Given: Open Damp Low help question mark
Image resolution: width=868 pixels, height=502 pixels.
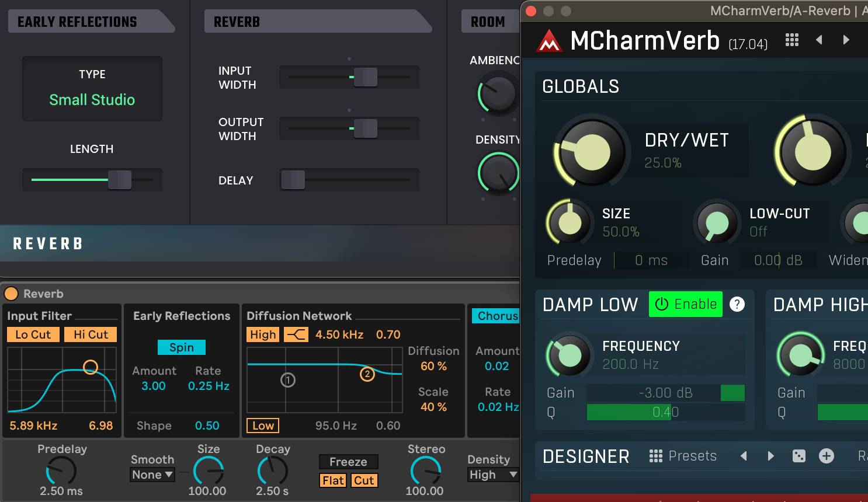Looking at the screenshot, I should [737, 304].
